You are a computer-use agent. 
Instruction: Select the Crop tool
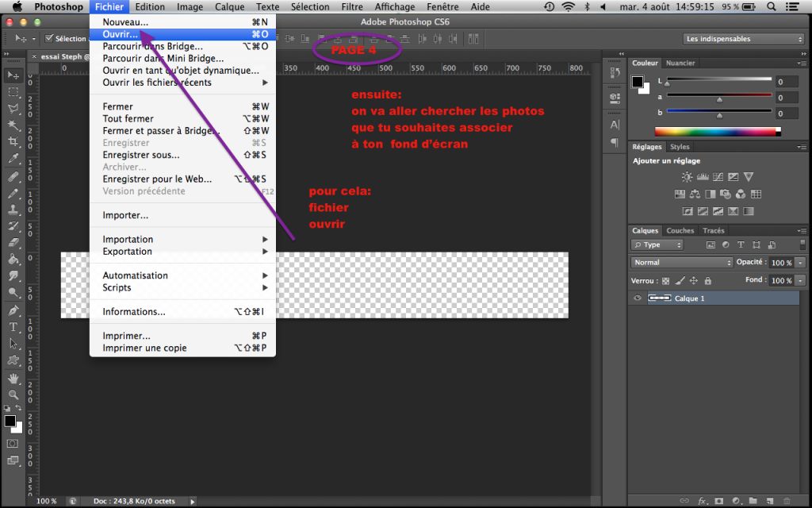13,142
